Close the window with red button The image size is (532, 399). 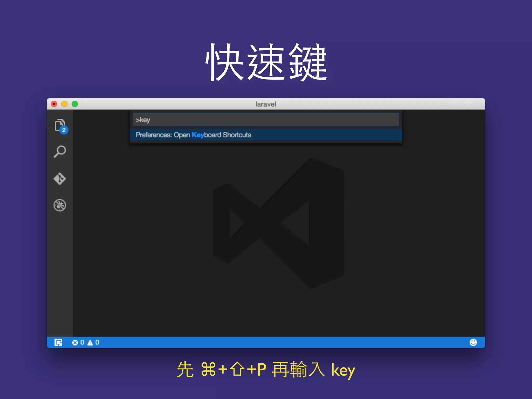54,104
